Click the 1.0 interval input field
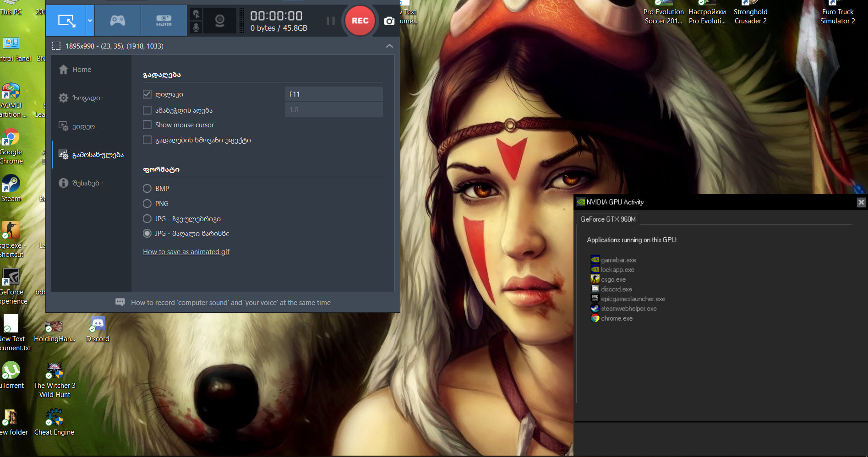 (x=333, y=110)
